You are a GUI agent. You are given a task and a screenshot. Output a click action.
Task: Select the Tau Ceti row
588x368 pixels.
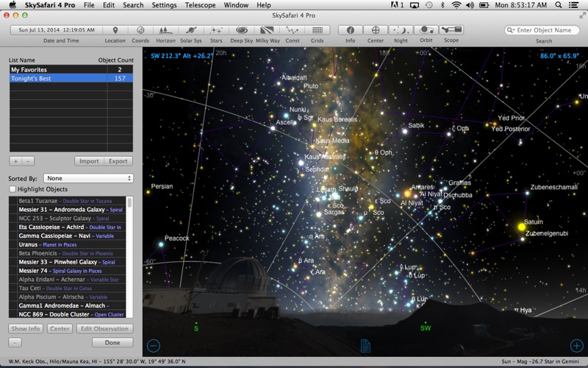pos(68,289)
